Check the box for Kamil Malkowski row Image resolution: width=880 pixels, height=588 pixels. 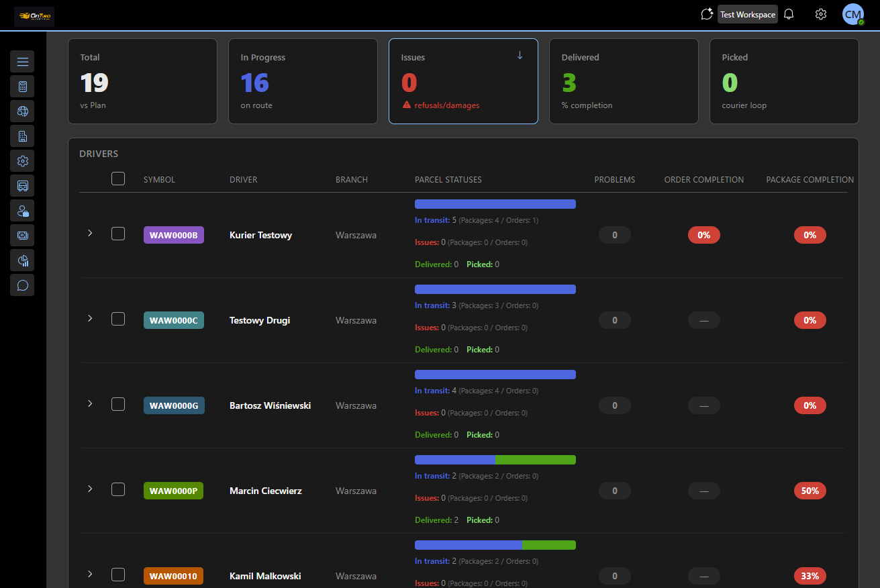[118, 575]
